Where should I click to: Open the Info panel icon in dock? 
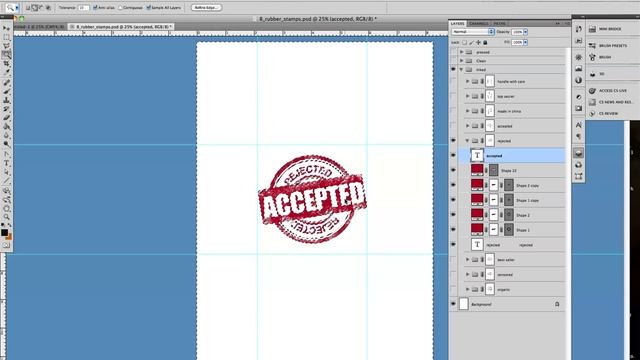[x=578, y=80]
